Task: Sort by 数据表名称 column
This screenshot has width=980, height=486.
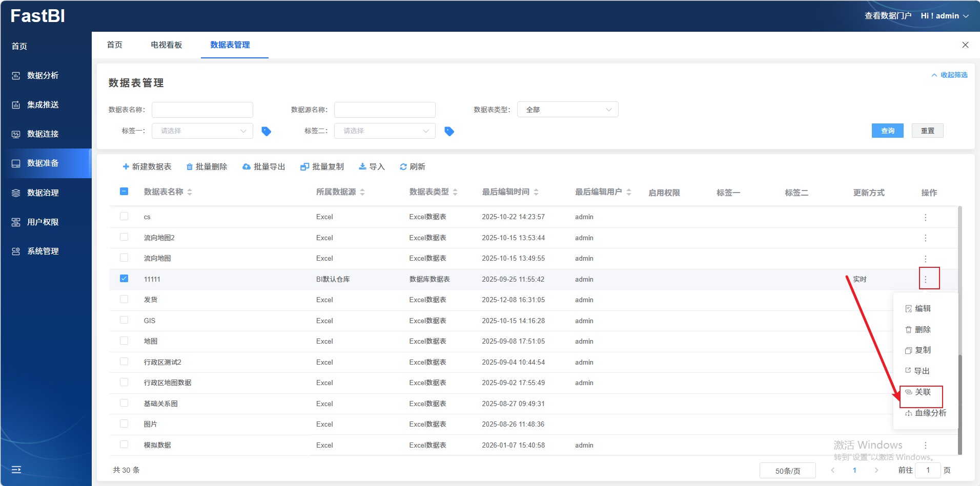Action: (190, 193)
